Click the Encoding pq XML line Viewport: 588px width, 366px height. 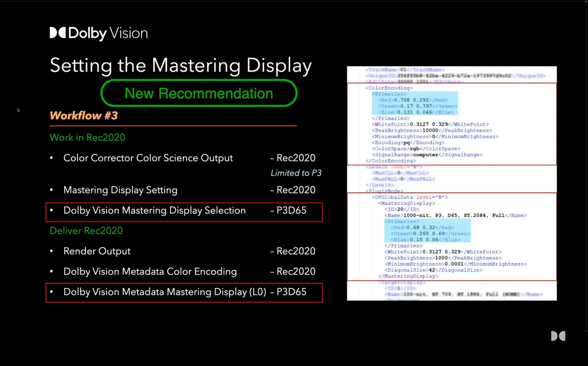tap(408, 143)
